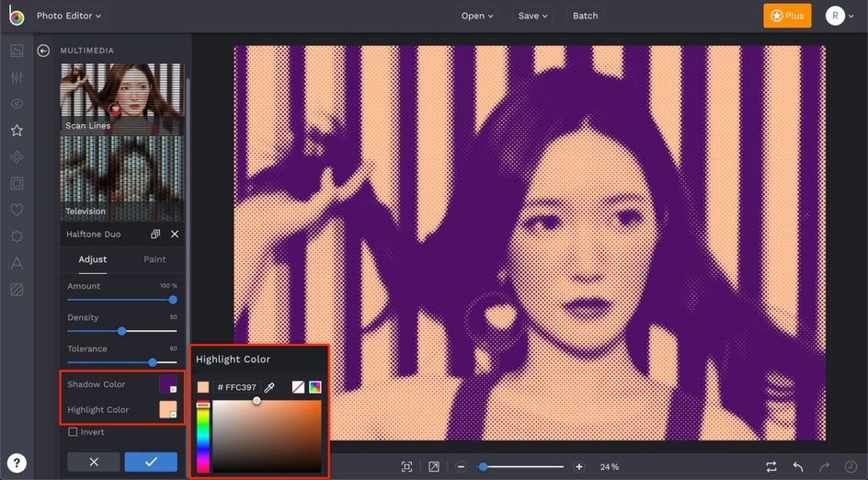The image size is (868, 480).
Task: Enable the Invert checkbox
Action: coord(74,432)
